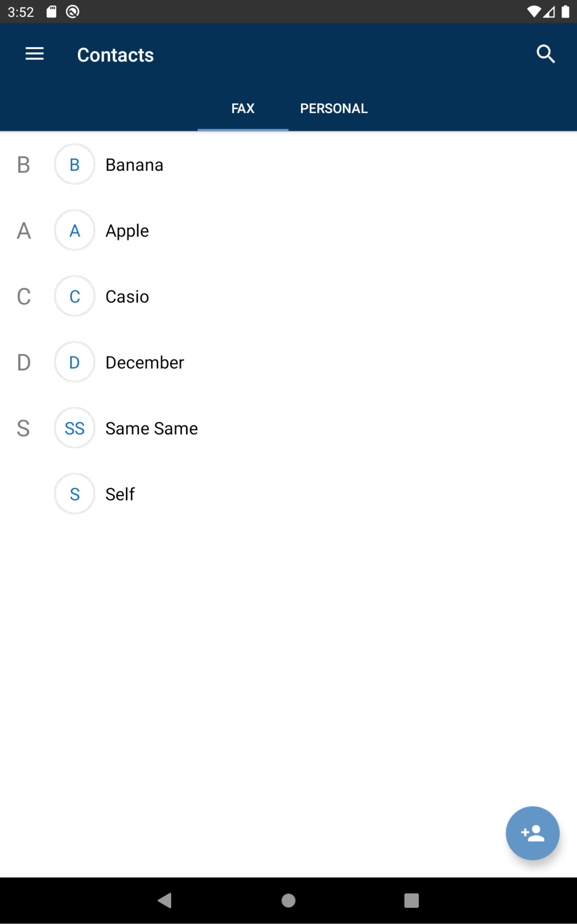The height and width of the screenshot is (924, 577).
Task: Tap the Apple contact avatar circle
Action: coord(74,230)
